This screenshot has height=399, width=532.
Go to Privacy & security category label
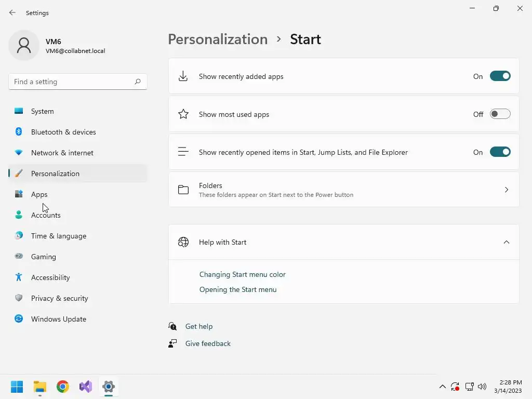tap(59, 298)
